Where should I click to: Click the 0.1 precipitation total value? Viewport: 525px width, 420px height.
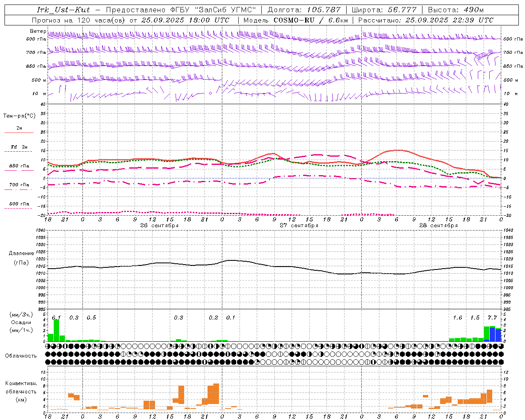point(231,318)
